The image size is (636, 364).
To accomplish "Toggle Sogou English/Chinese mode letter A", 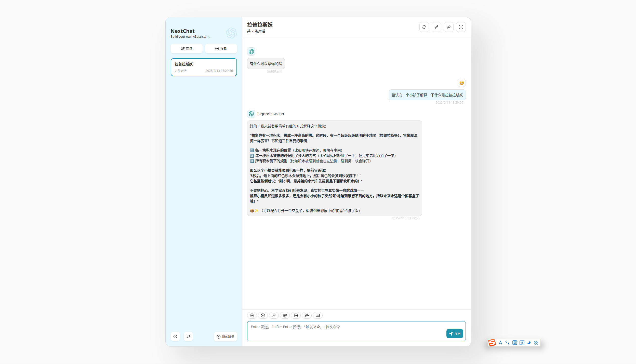I will point(500,343).
